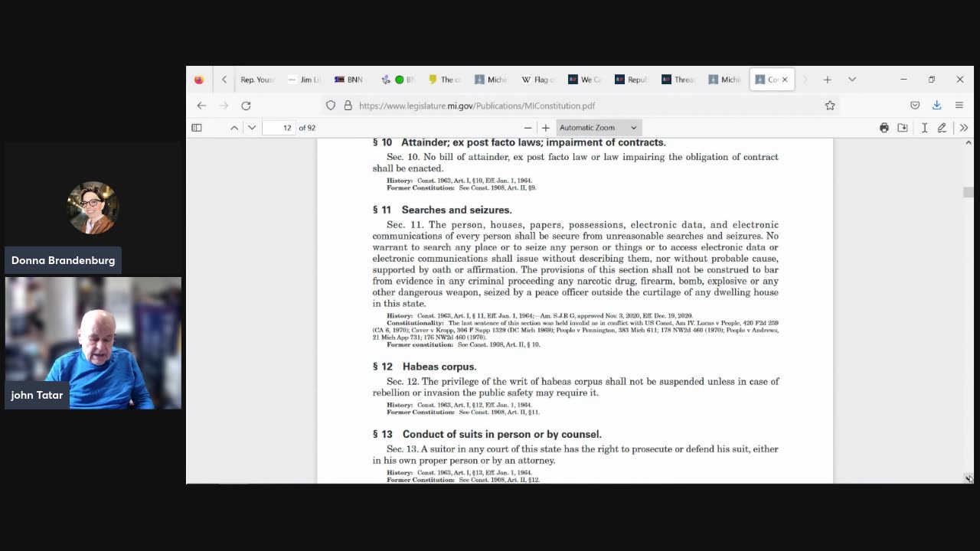Close the active Constitution PDF tab
The height and width of the screenshot is (551, 980).
[785, 80]
